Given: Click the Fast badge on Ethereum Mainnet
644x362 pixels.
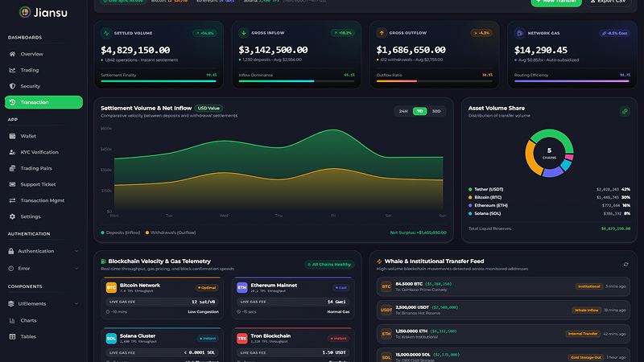Looking at the screenshot, I should coord(341,288).
